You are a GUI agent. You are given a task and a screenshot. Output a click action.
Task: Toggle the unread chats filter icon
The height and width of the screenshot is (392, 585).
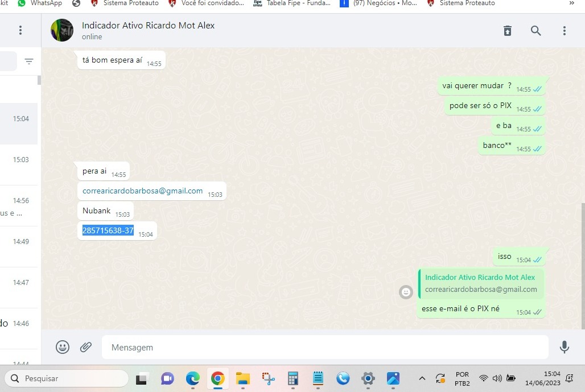(29, 61)
